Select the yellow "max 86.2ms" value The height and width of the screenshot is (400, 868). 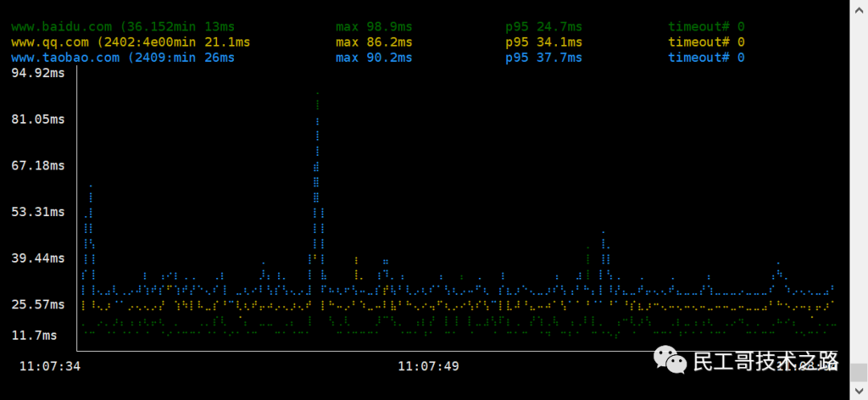click(x=374, y=42)
